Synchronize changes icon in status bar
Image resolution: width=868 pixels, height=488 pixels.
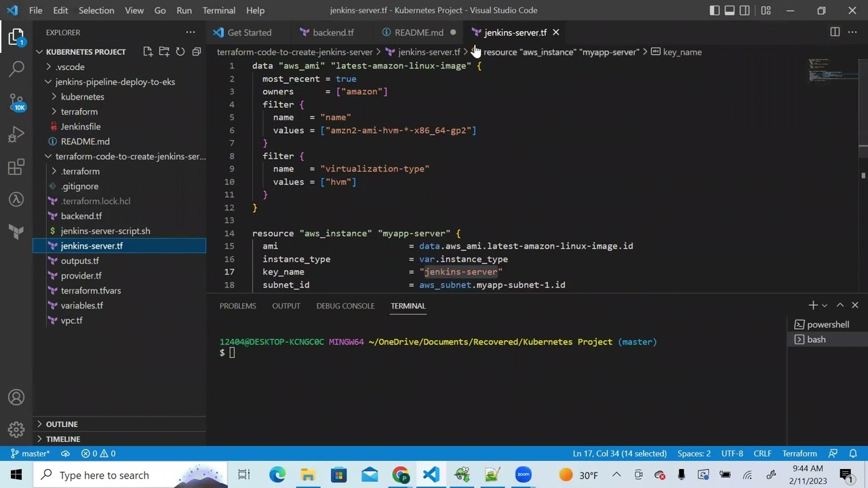[x=65, y=453]
